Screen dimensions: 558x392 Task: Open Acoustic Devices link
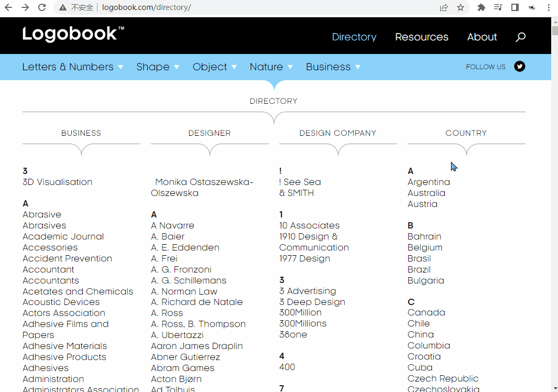61,302
